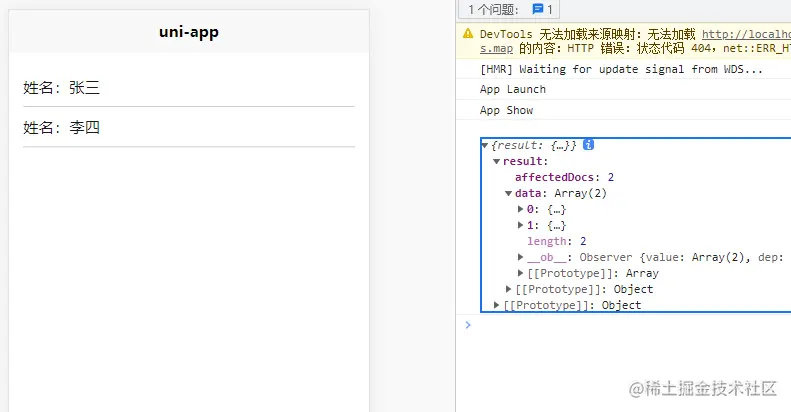Expand the [[Prototype]]: Object under result
791x412 pixels.
pos(508,288)
